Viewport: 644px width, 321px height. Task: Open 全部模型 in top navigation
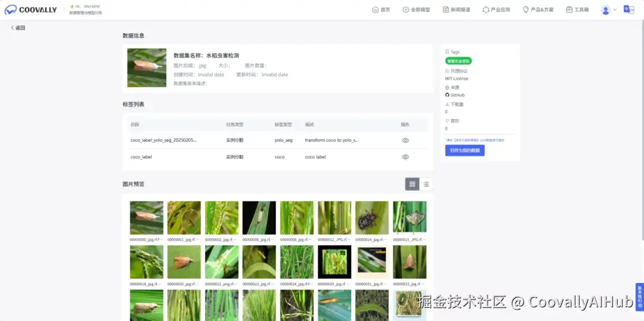click(x=416, y=10)
